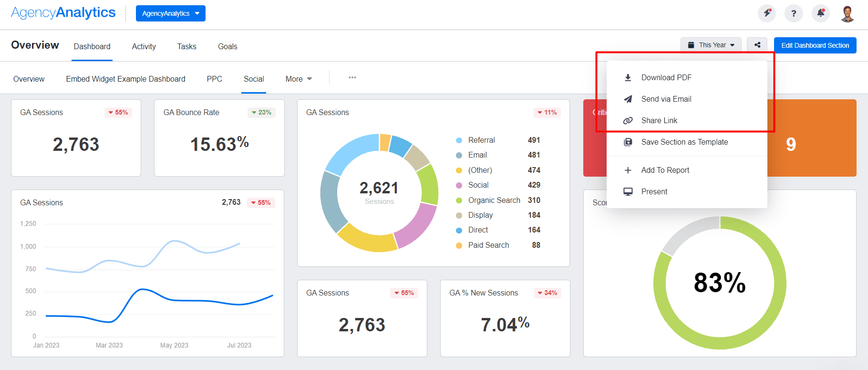This screenshot has height=370, width=868.
Task: Click the calendar icon in date picker
Action: tap(691, 45)
